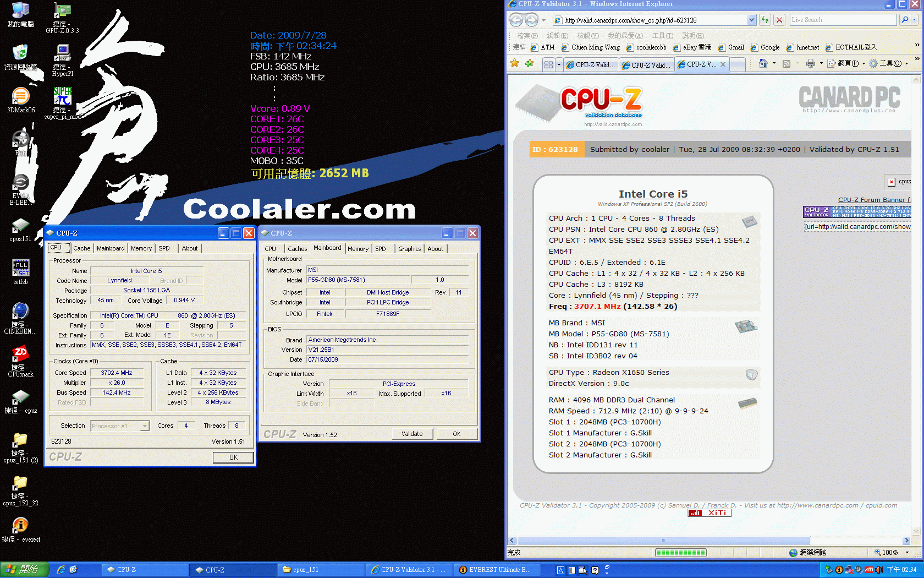Switch to the first CPU-Z Valid browser tab
This screenshot has width=924, height=578.
click(x=591, y=64)
